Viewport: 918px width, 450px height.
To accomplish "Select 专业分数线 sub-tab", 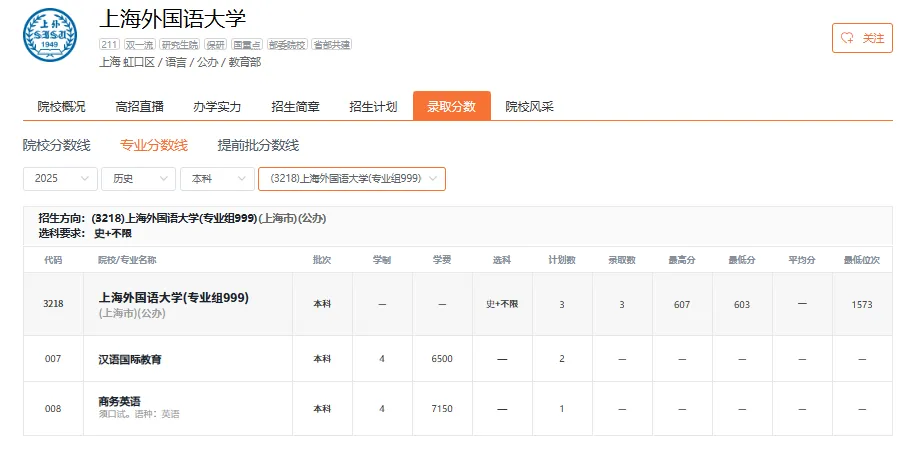I will tap(154, 145).
